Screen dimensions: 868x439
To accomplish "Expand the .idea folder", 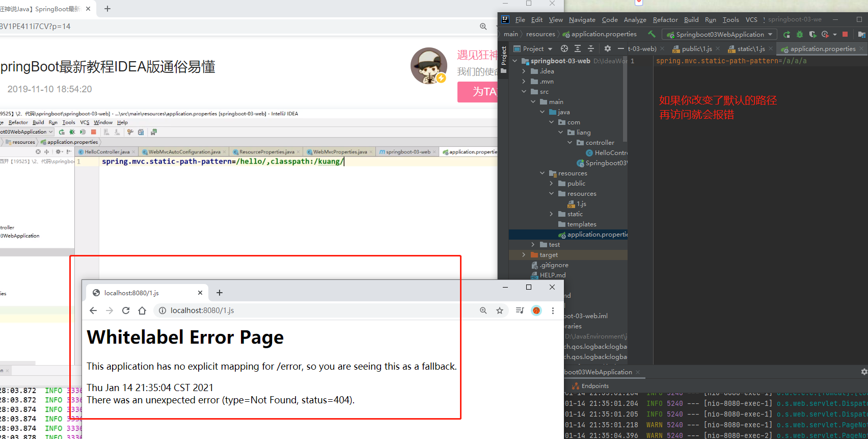I will pyautogui.click(x=524, y=71).
